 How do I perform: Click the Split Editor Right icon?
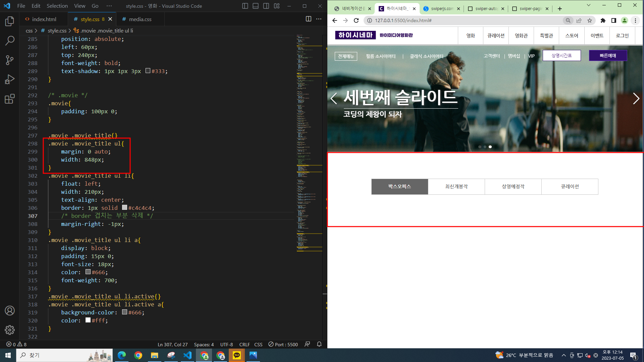click(x=308, y=19)
